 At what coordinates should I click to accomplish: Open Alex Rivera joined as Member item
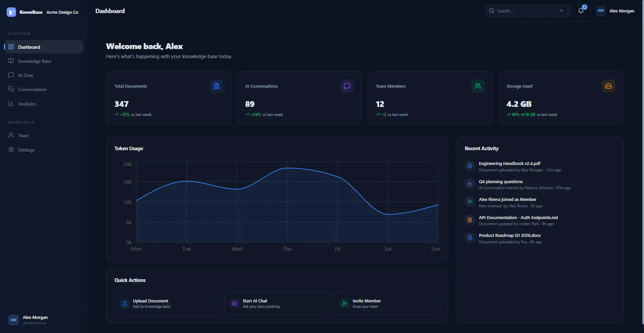click(540, 202)
